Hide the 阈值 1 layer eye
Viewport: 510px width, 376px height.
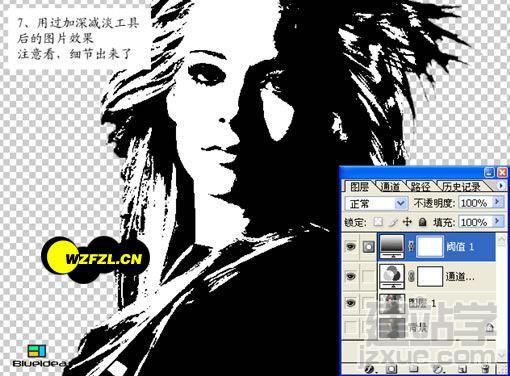[351, 247]
